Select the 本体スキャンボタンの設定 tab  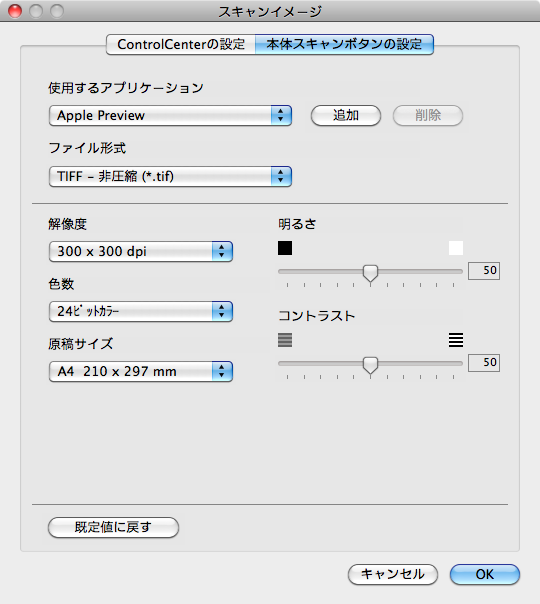pyautogui.click(x=344, y=44)
